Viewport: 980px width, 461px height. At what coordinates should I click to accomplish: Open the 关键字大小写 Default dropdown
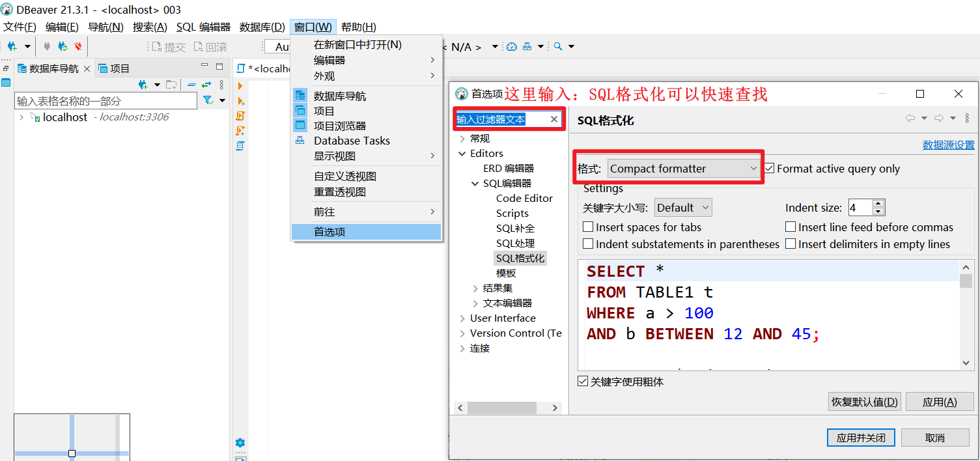coord(683,208)
